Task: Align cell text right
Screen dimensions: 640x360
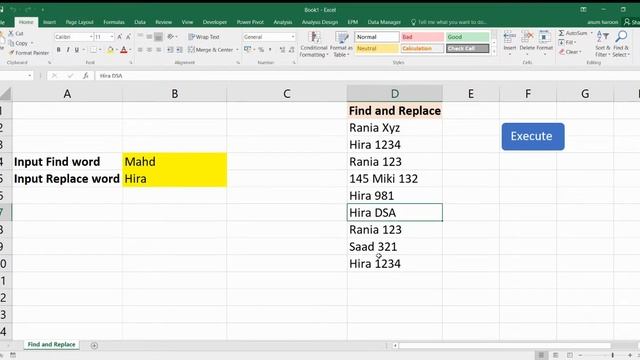Action: [158, 50]
